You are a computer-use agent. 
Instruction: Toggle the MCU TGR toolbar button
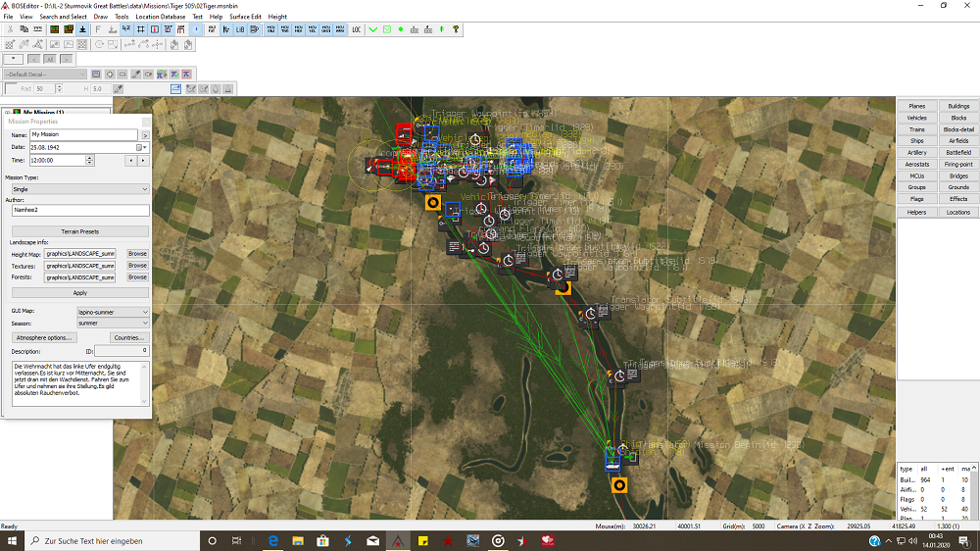(284, 29)
